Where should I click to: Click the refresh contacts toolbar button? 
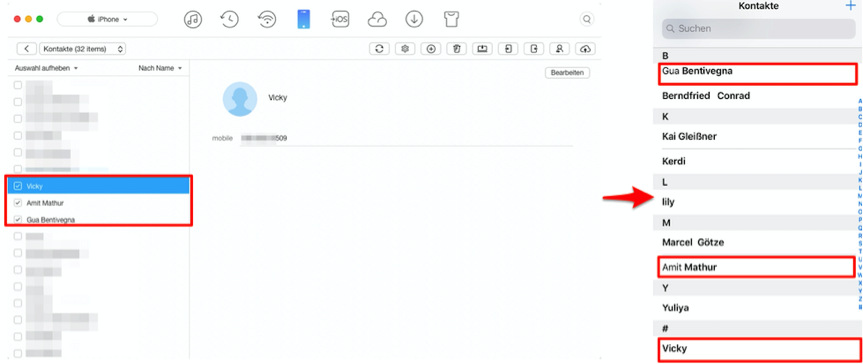click(379, 49)
